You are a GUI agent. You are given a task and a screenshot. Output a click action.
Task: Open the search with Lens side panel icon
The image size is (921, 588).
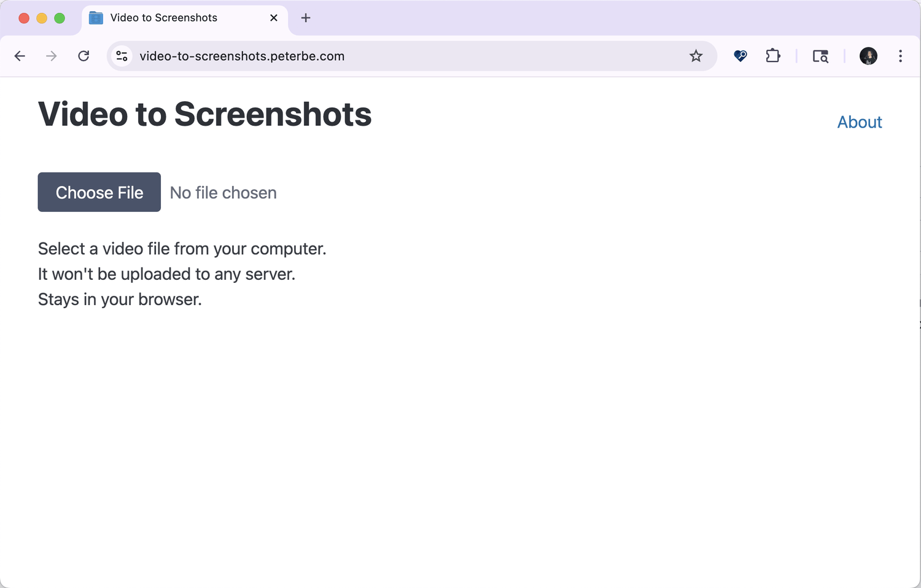[820, 56]
